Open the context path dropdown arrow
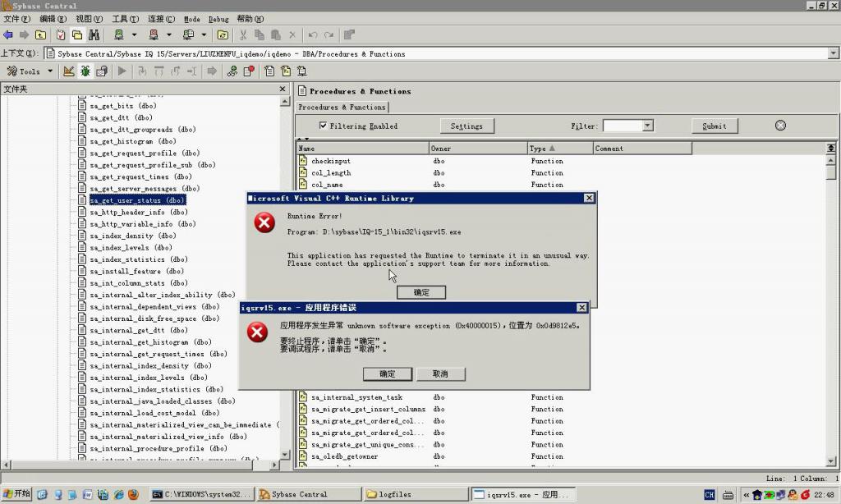Image resolution: width=841 pixels, height=504 pixels. click(x=833, y=53)
